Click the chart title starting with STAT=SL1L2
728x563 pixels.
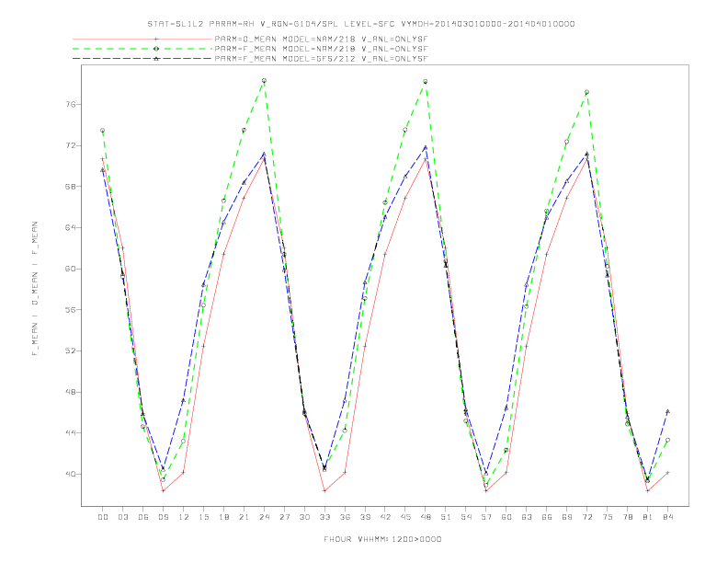point(361,24)
